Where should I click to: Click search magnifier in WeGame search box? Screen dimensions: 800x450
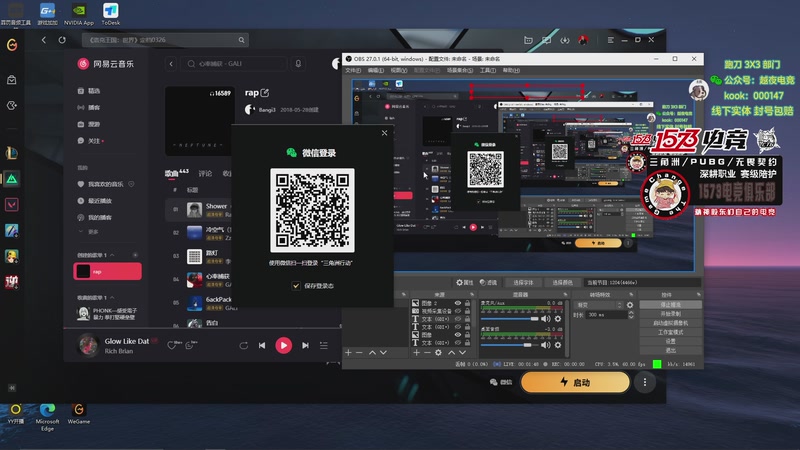coord(241,40)
